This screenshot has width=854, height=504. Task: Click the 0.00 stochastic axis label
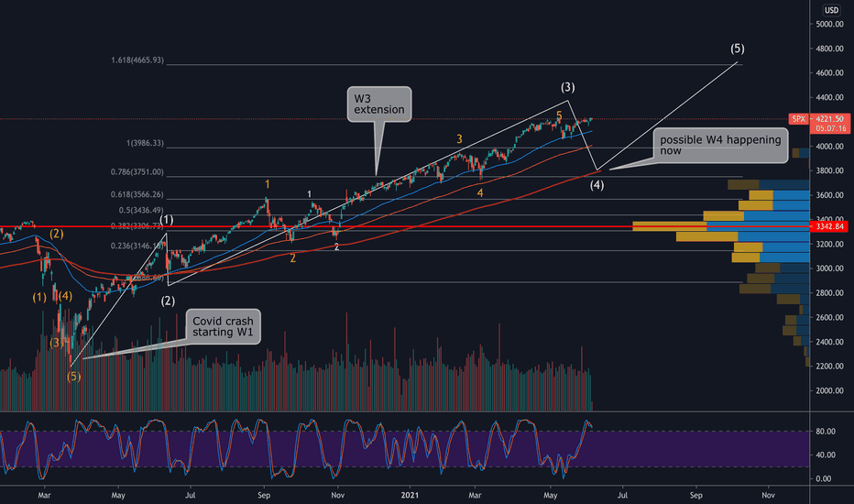(824, 478)
